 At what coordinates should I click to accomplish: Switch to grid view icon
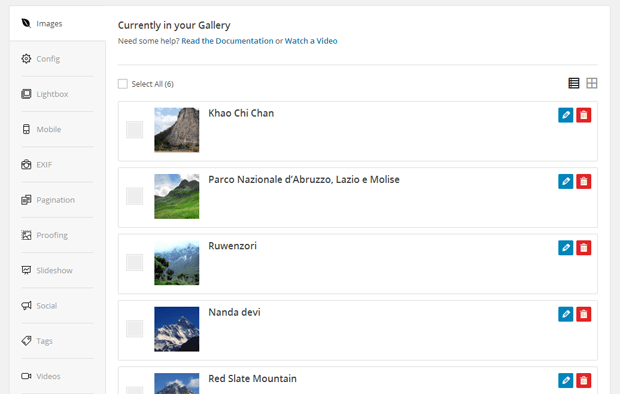coord(592,83)
